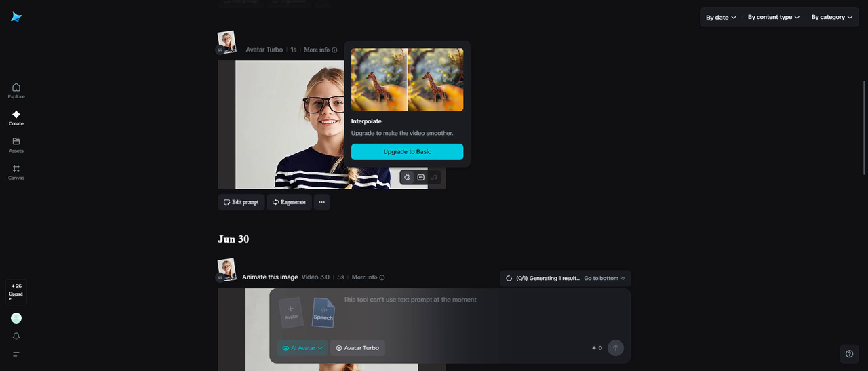Click the 'Jun 30' date heading
Viewport: 868px width, 371px height.
click(233, 239)
